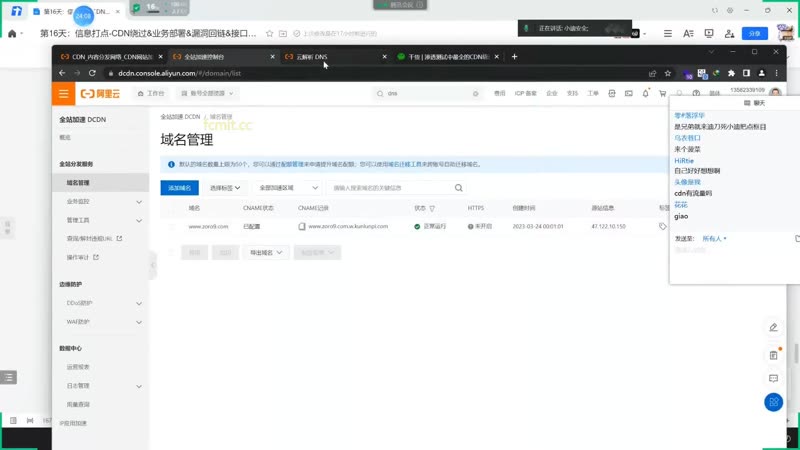Open 操作审计 external link
This screenshot has height=450, width=800.
pos(83,257)
